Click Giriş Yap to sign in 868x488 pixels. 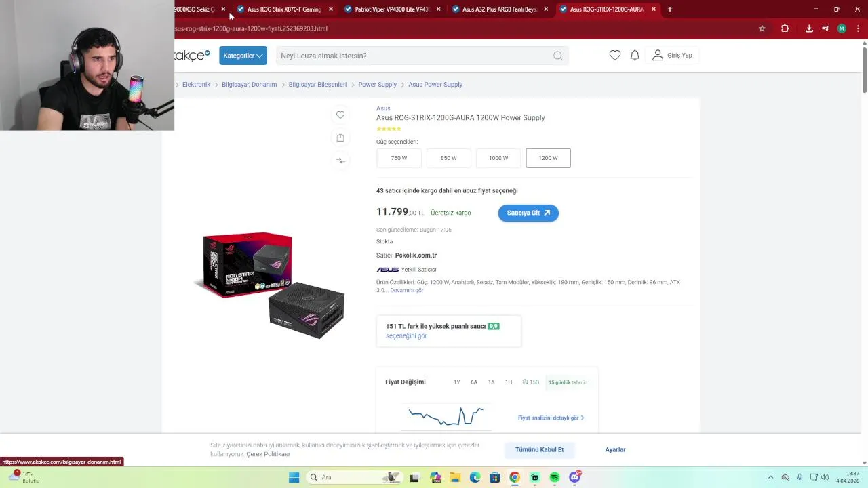point(672,56)
